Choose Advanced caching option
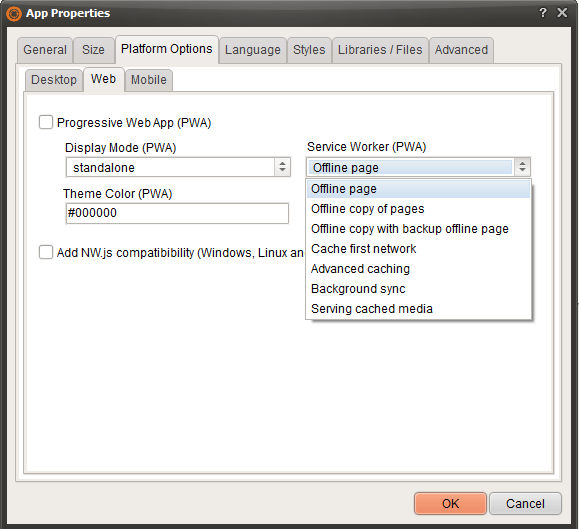The height and width of the screenshot is (529, 579). (x=418, y=269)
